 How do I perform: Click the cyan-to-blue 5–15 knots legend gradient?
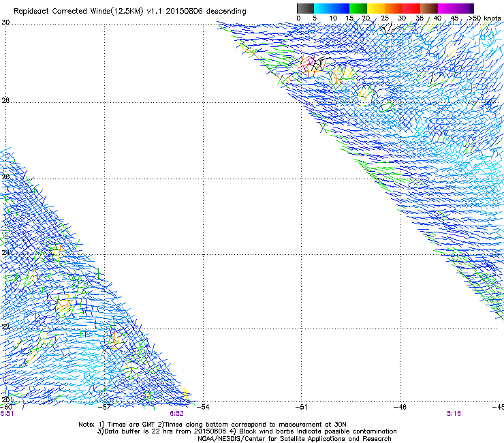pos(332,8)
